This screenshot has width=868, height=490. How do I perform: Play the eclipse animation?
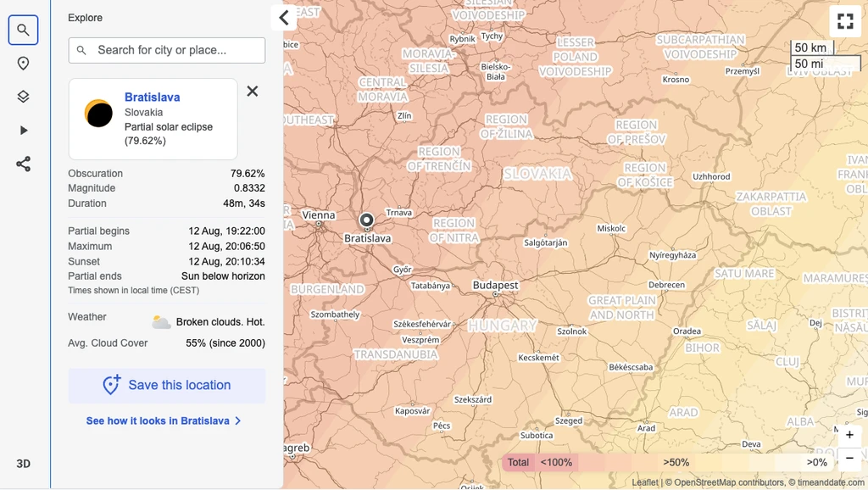23,131
